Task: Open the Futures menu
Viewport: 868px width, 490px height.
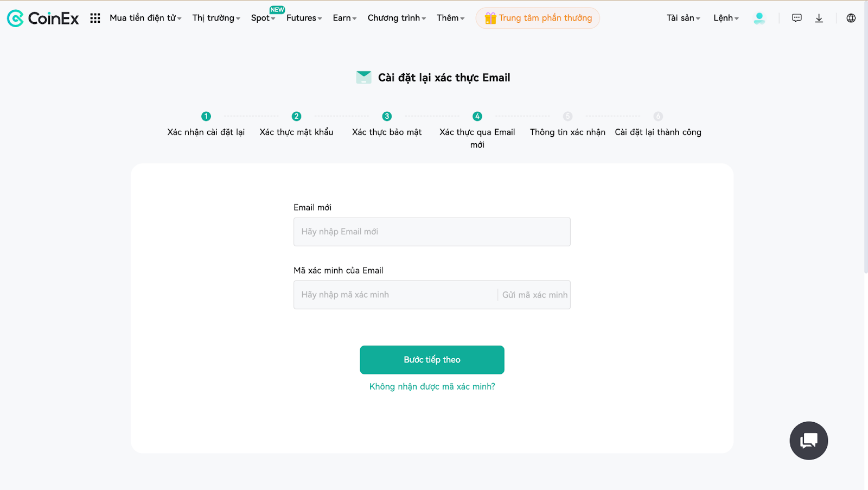Action: point(304,18)
